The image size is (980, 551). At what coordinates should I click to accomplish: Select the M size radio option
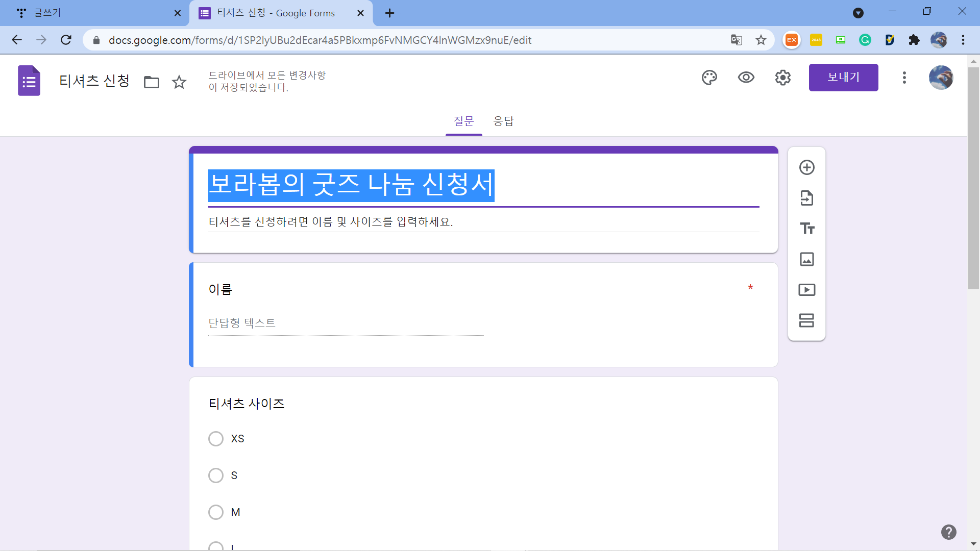(x=216, y=512)
